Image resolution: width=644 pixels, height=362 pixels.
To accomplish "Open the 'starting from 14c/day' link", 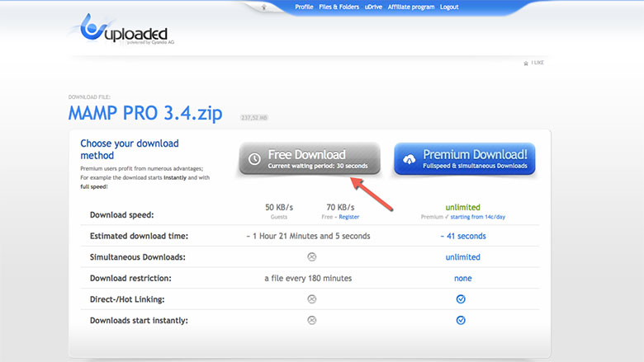I will coord(478,216).
